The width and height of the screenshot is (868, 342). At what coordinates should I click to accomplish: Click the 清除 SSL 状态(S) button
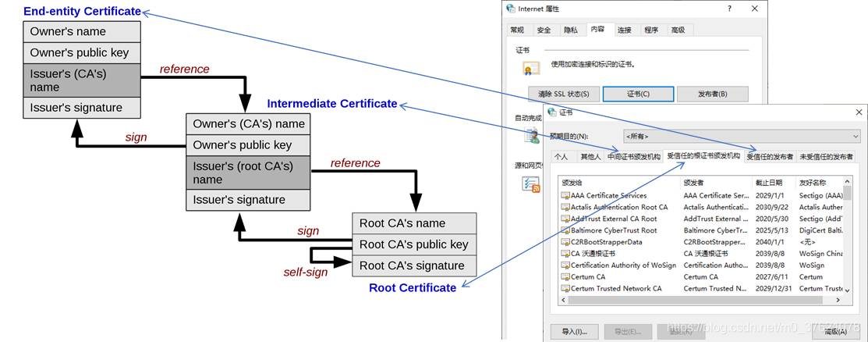tap(563, 94)
